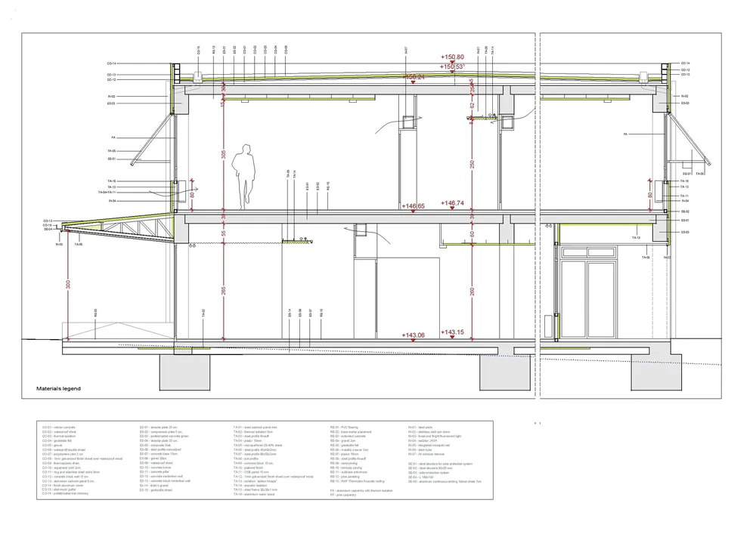Click legend entry "RE-01 - PVC flooring"

click(x=344, y=427)
